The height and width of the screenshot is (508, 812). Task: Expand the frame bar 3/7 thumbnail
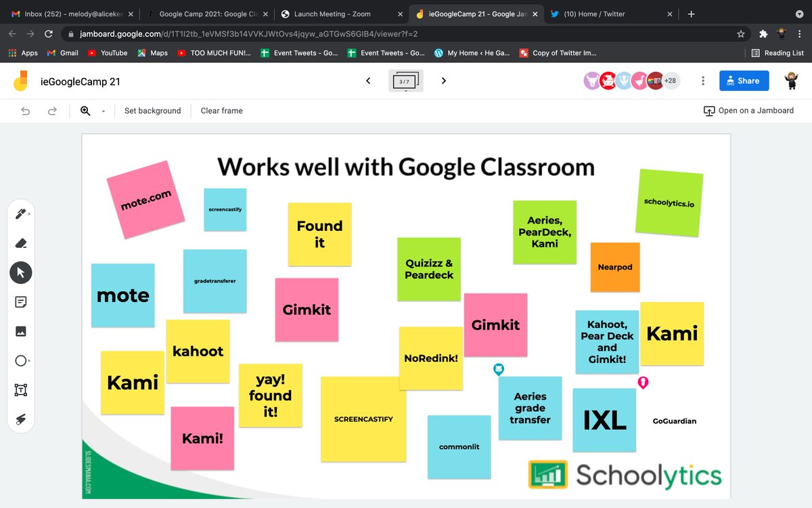coord(405,81)
